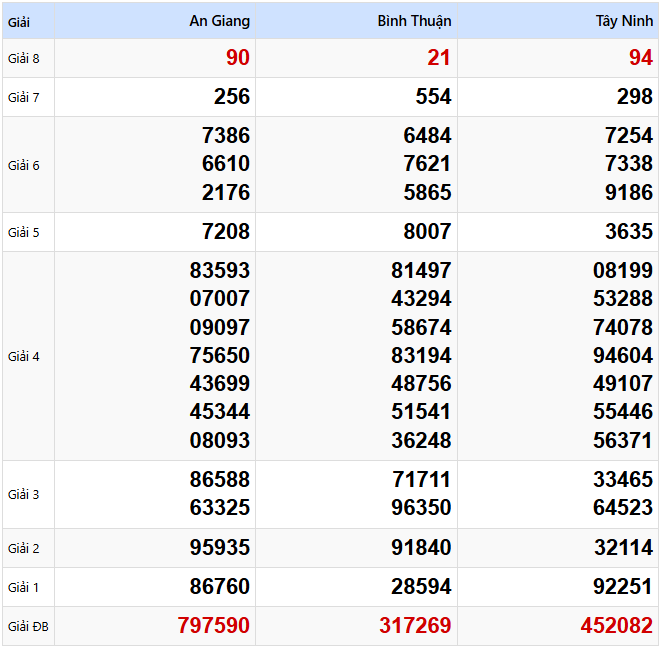The width and height of the screenshot is (661, 649).
Task: Click An Giang Giải 4 number 83593
Action: pyautogui.click(x=219, y=270)
